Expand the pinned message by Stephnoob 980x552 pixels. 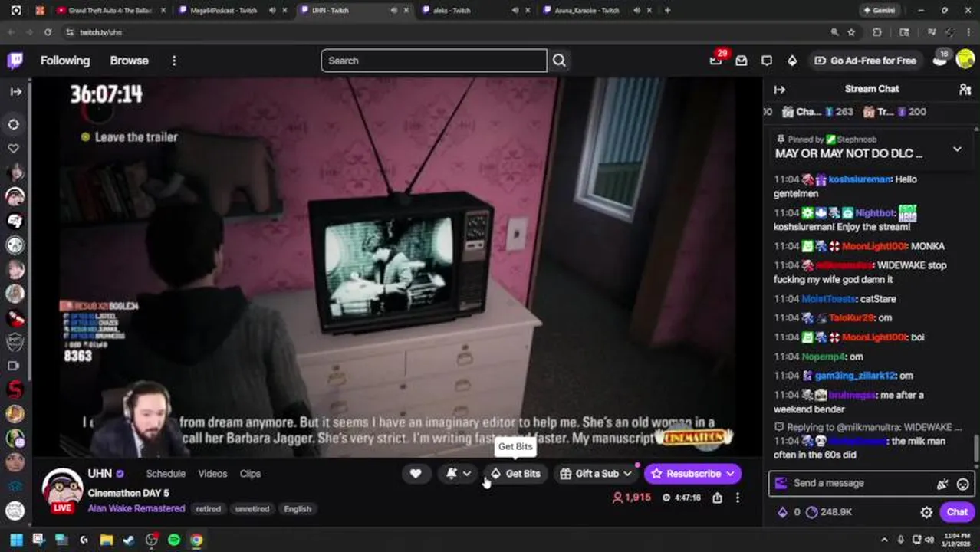(x=957, y=149)
